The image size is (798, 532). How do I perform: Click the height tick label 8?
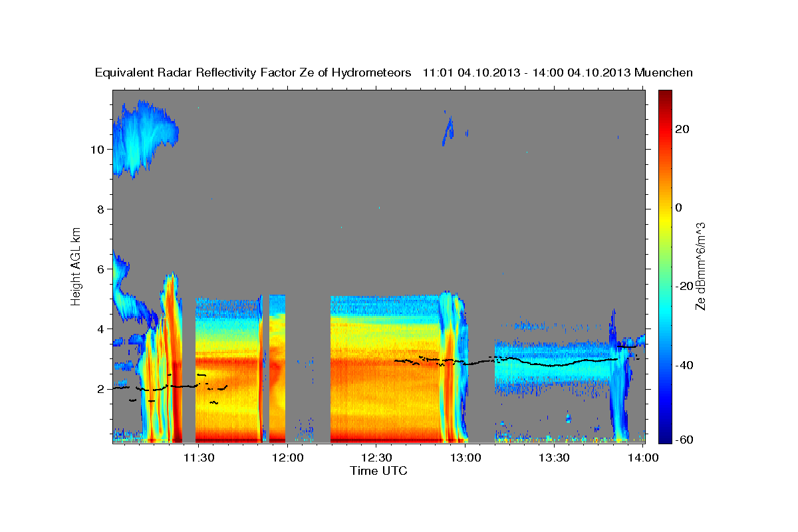point(101,209)
